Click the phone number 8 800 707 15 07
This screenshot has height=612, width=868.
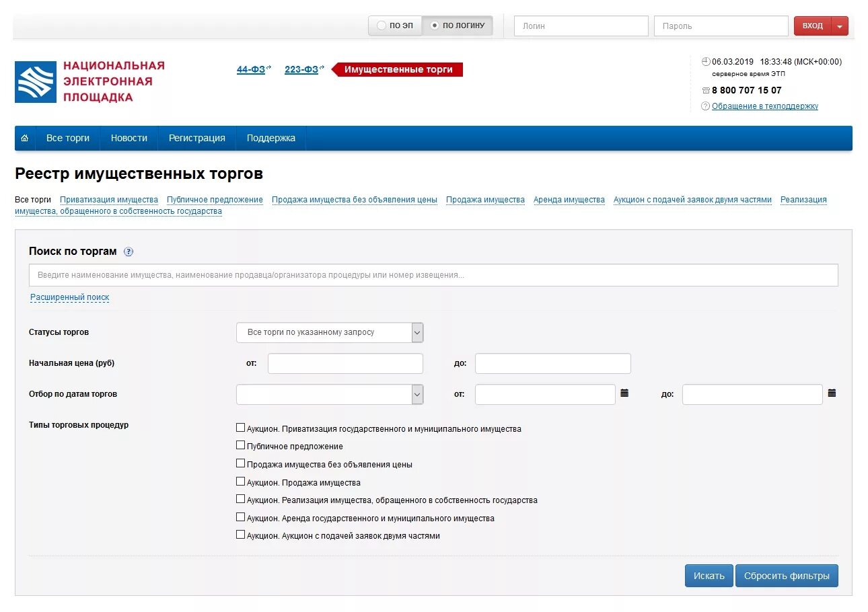747,90
